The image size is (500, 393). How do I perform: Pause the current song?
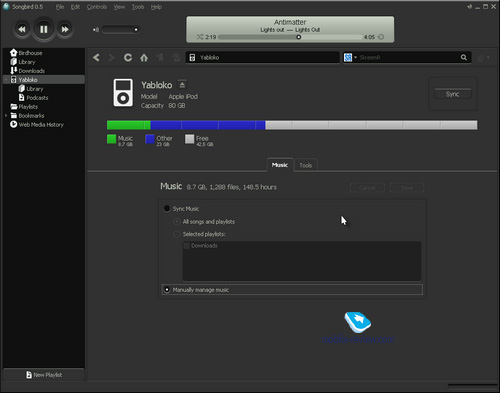coord(43,29)
